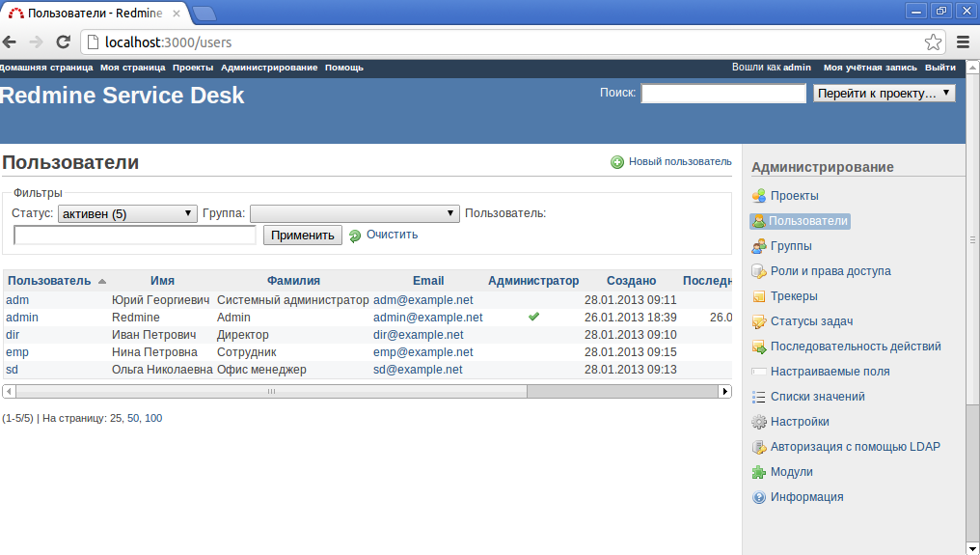Reload the page with the refresh icon
980x555 pixels.
point(63,42)
